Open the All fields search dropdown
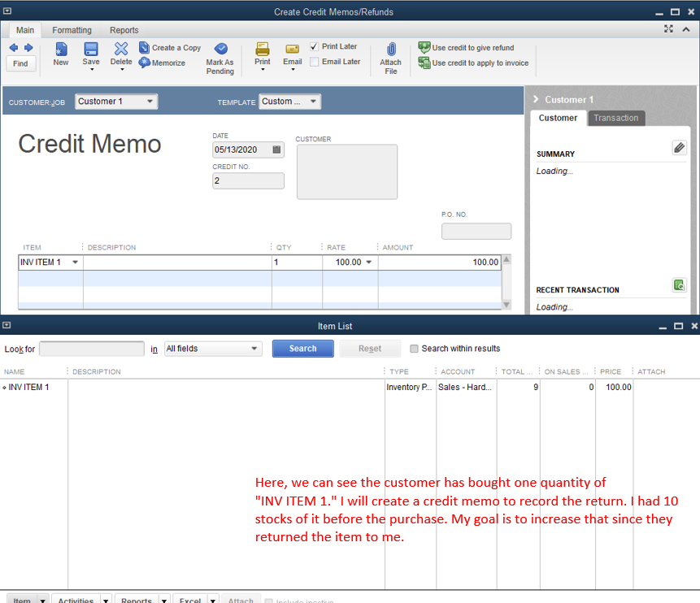 254,349
